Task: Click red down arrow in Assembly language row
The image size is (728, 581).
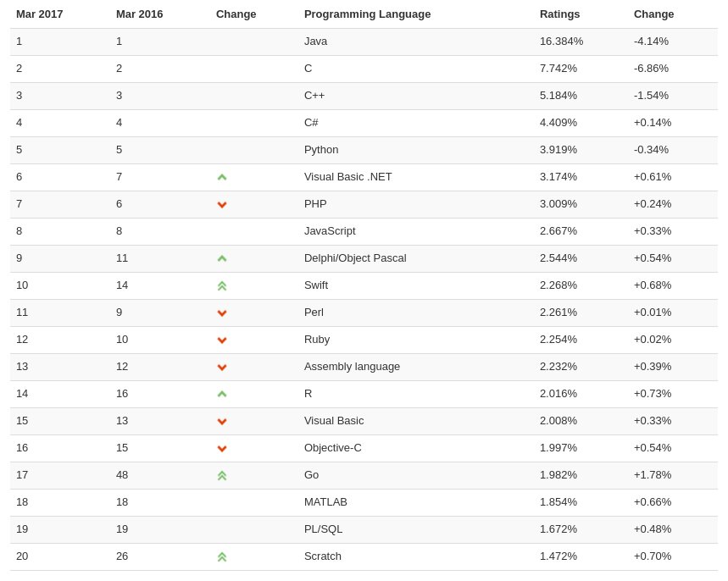Action: (222, 368)
